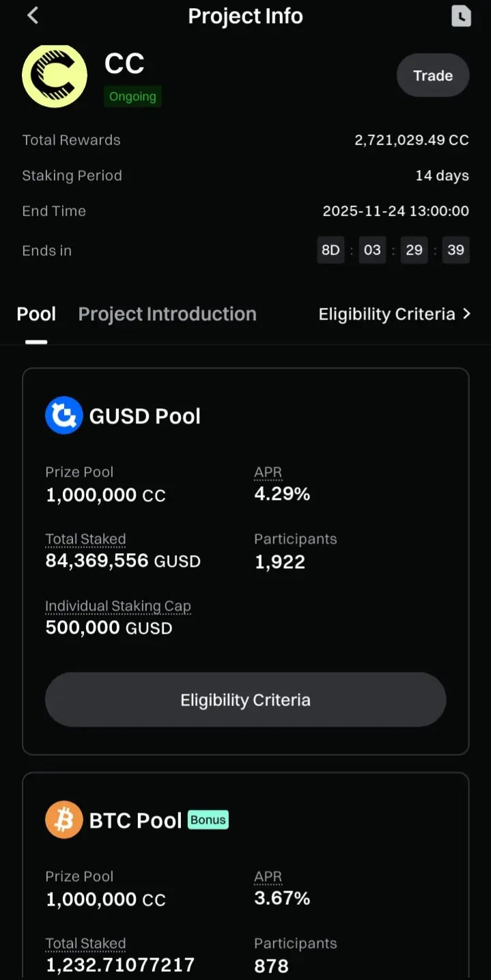Open the history clock icon

coord(461,16)
